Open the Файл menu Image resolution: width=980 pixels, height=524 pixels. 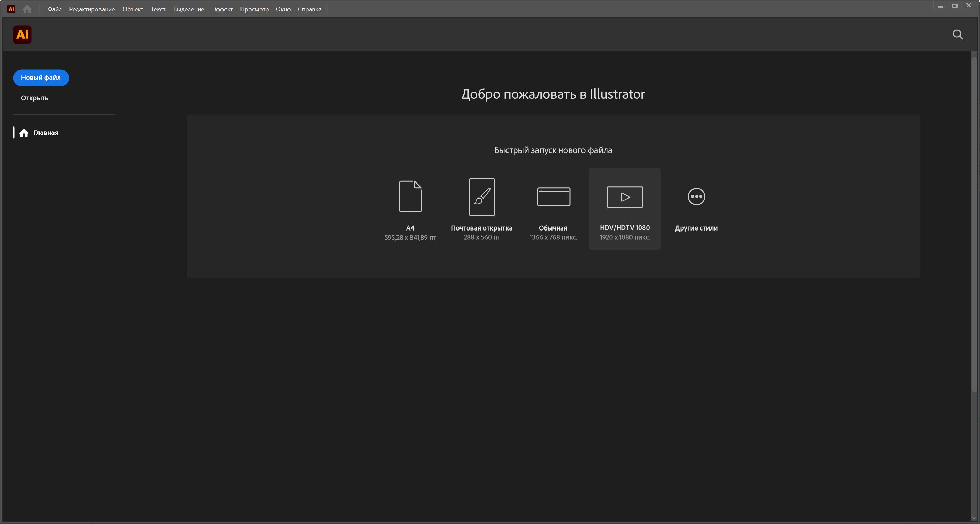[x=55, y=9]
